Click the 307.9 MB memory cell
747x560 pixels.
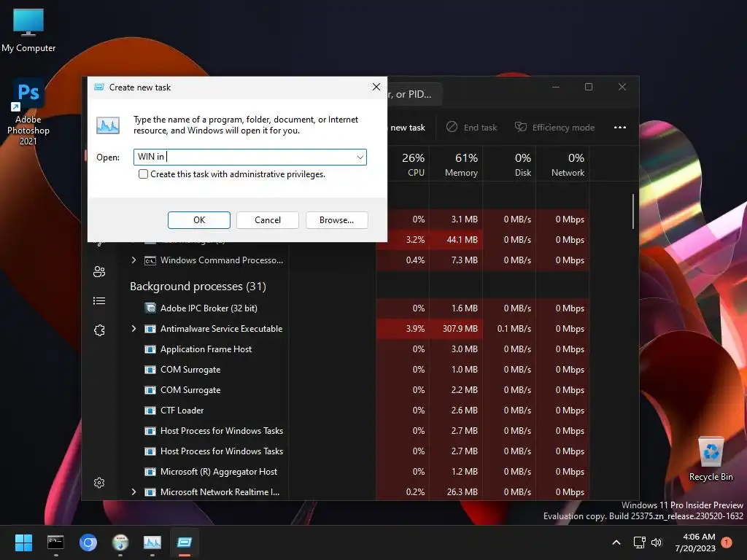457,329
